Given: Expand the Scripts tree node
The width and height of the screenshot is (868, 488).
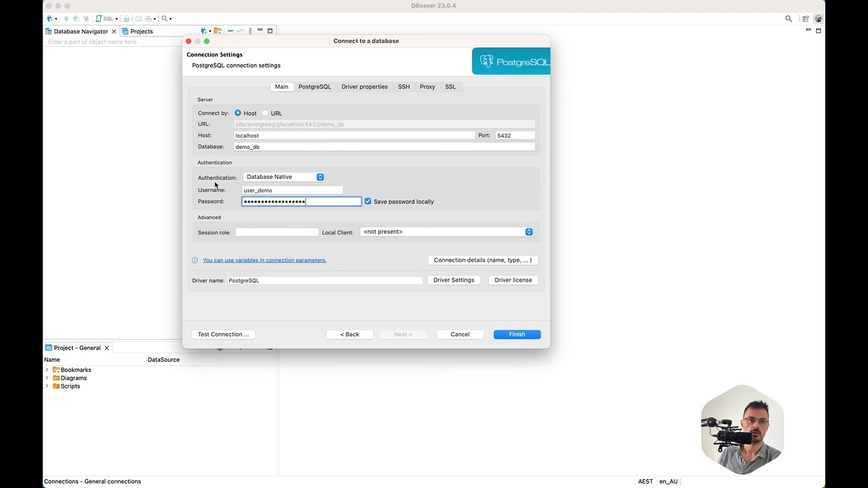Looking at the screenshot, I should tap(47, 386).
